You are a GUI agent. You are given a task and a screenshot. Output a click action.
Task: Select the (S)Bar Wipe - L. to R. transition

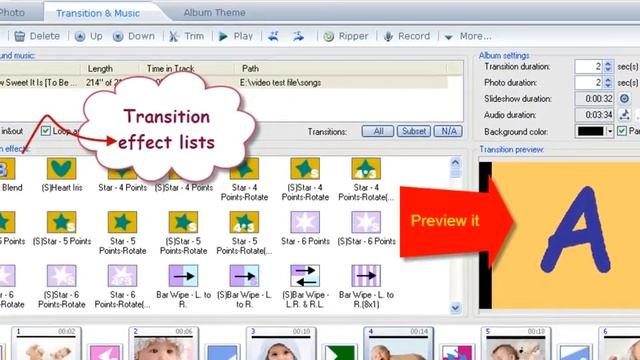pyautogui.click(x=244, y=287)
